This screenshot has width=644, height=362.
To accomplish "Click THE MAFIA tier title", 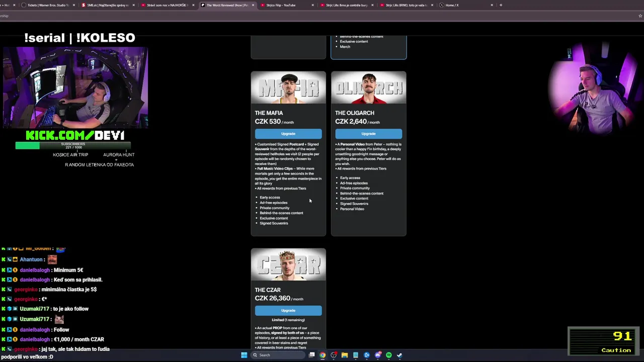I will click(269, 113).
